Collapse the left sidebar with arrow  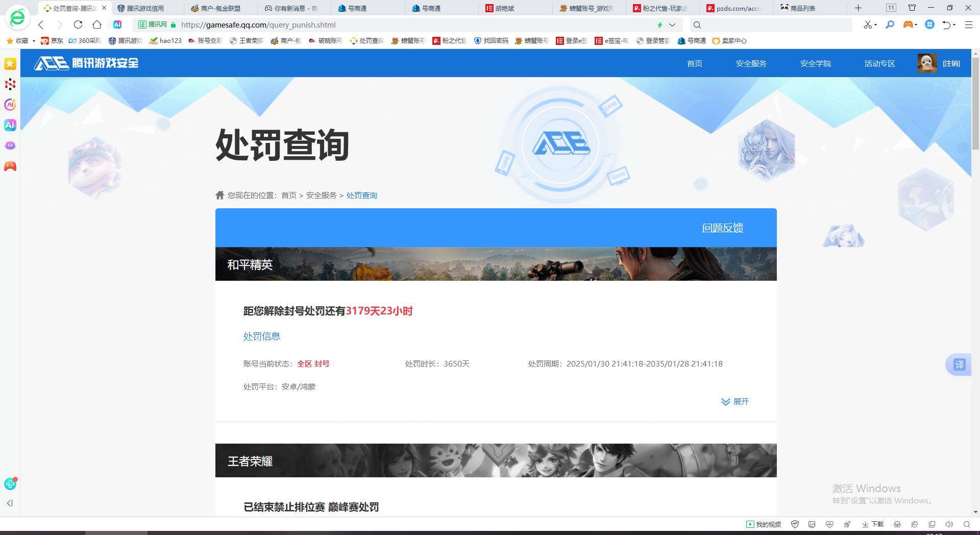pyautogui.click(x=10, y=503)
